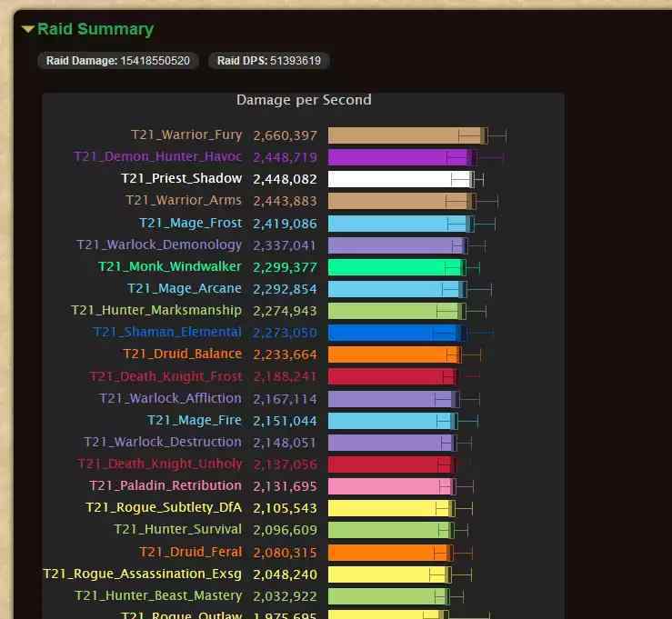The width and height of the screenshot is (672, 619).
Task: Click the light blue Mage Frost bar
Action: pos(401,224)
